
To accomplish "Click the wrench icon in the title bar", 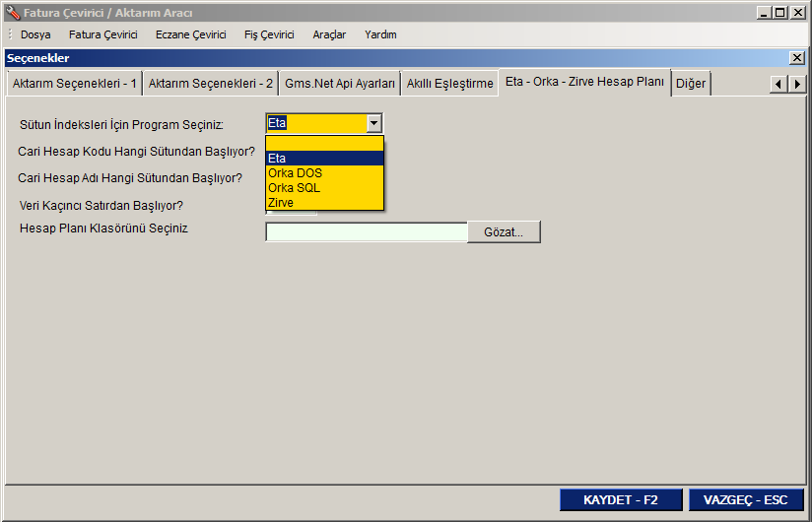I will coord(13,13).
